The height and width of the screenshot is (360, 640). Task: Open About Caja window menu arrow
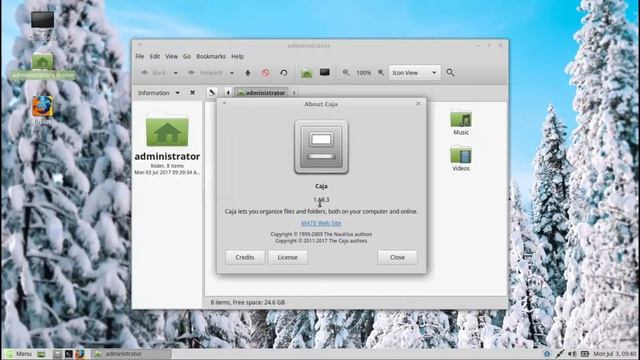pos(224,103)
